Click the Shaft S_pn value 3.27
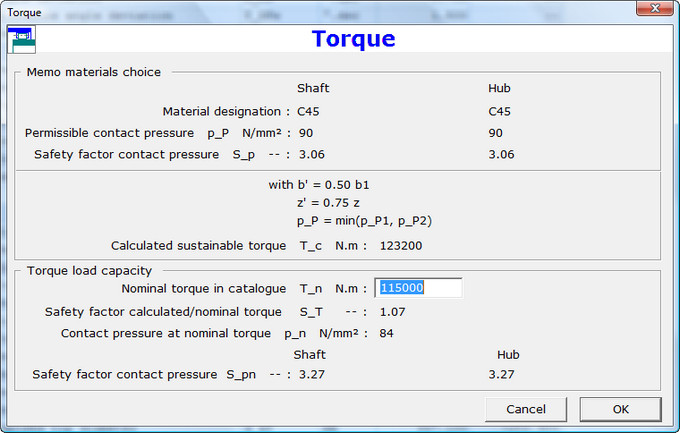680x433 pixels. click(x=312, y=375)
